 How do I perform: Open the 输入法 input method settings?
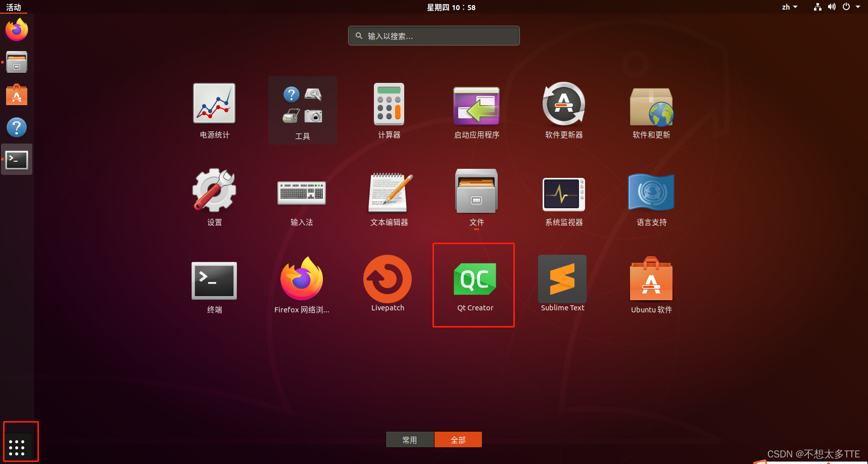302,193
